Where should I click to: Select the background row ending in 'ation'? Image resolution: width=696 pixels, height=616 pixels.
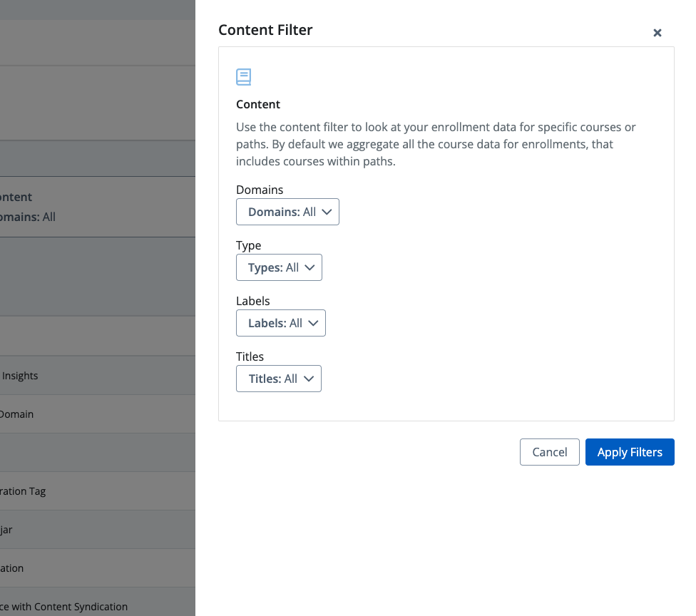click(x=98, y=568)
